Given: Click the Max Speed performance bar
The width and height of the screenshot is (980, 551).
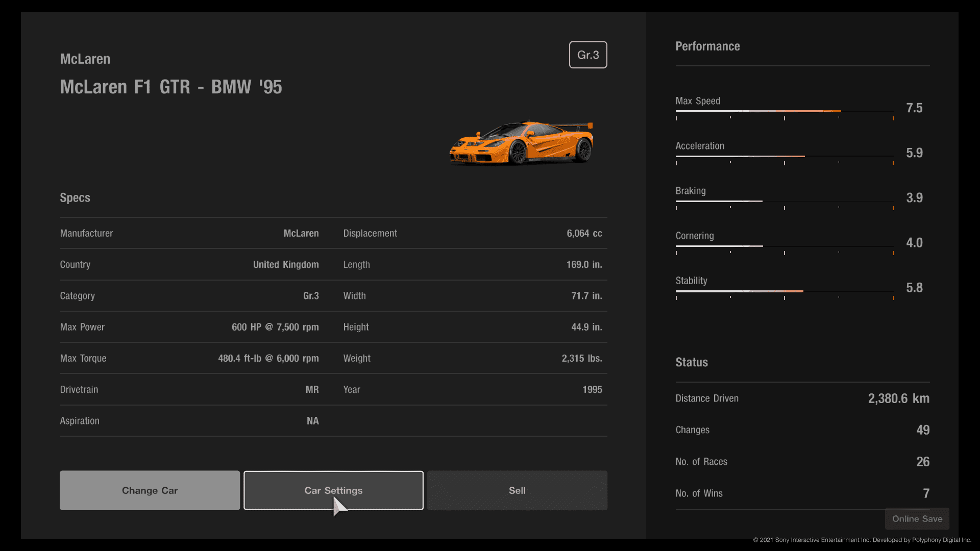Looking at the screenshot, I should point(785,111).
